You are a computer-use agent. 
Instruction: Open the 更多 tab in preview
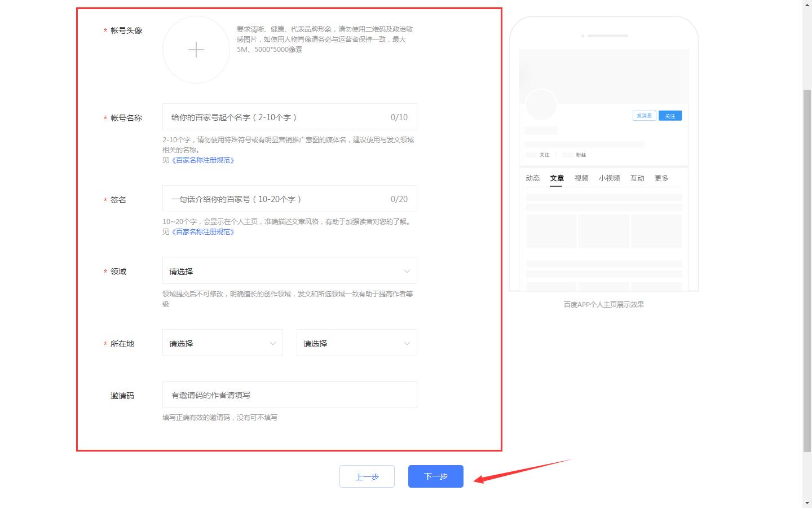661,178
